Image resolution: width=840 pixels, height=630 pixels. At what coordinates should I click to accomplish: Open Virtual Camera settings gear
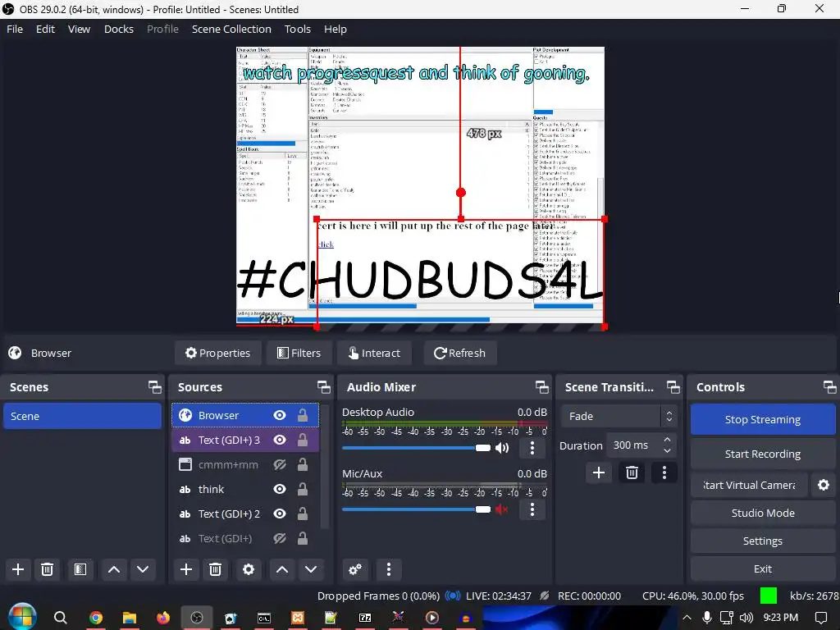pyautogui.click(x=824, y=485)
